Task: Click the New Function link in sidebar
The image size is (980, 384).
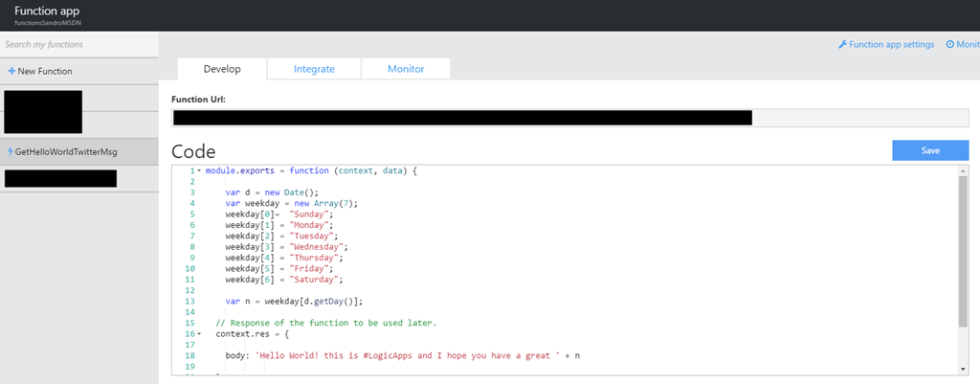Action: point(44,71)
